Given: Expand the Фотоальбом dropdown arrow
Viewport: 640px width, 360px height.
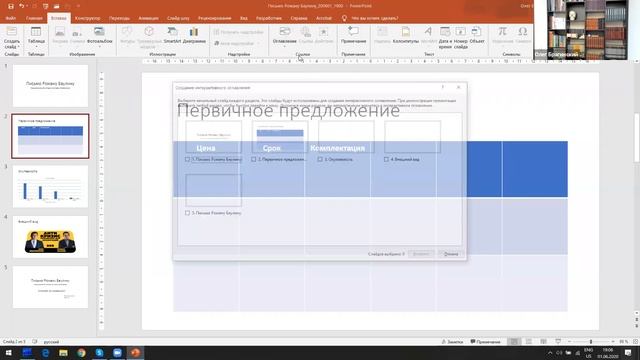Looking at the screenshot, I should coord(99,47).
